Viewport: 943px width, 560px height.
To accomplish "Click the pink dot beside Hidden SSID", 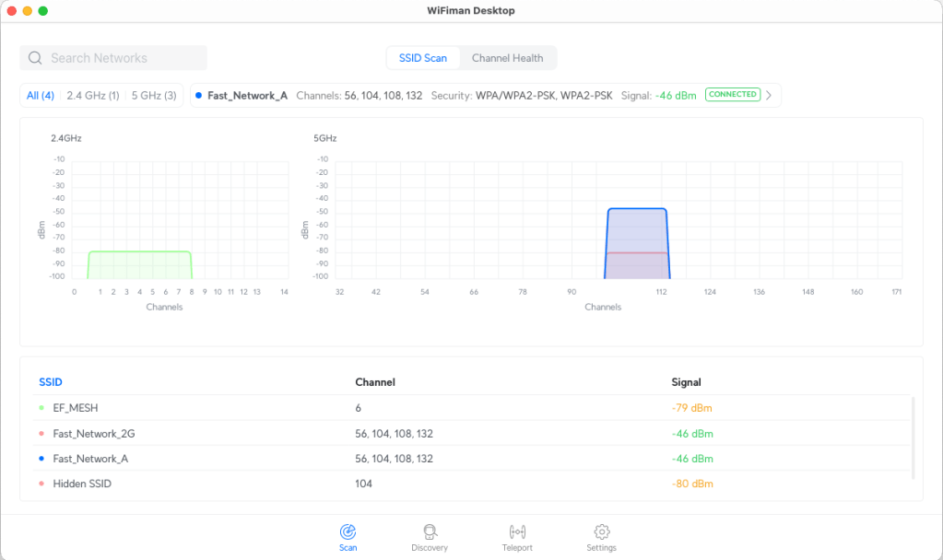I will pos(41,484).
